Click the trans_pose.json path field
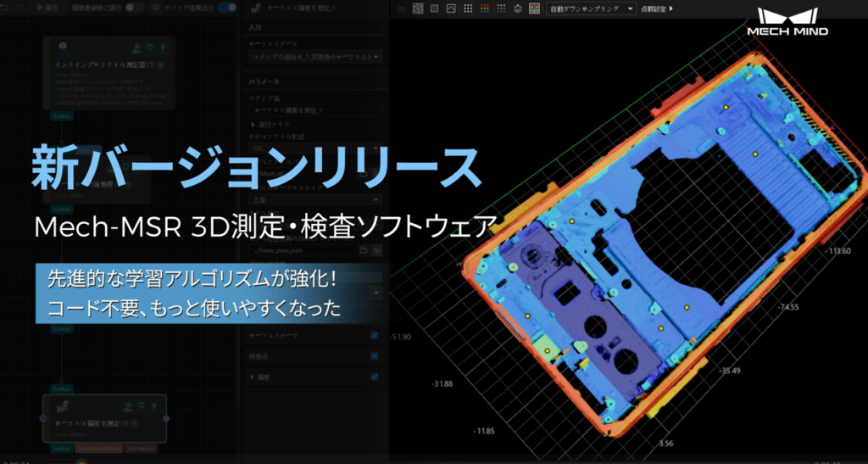This screenshot has width=868, height=464. coord(303,250)
